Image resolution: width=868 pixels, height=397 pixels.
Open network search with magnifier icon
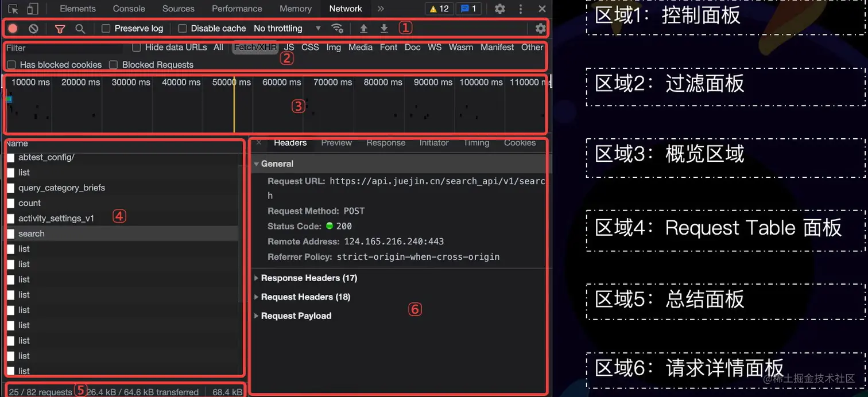point(80,28)
